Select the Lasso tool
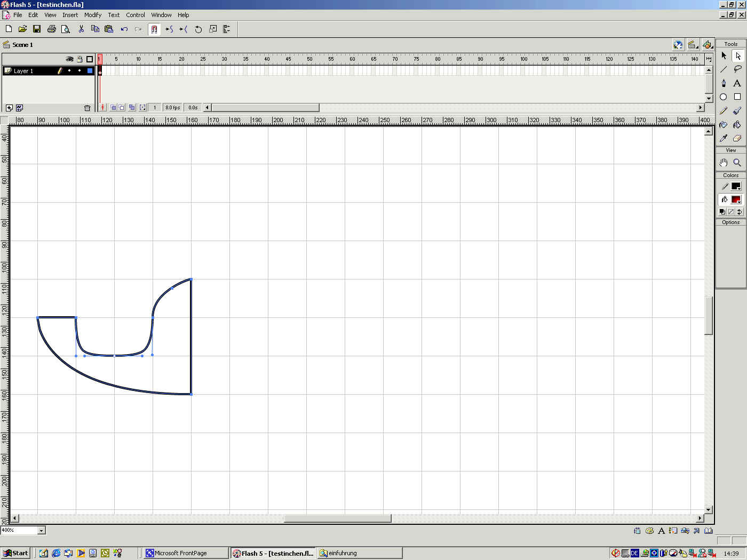Viewport: 747px width, 560px height. pyautogui.click(x=737, y=69)
